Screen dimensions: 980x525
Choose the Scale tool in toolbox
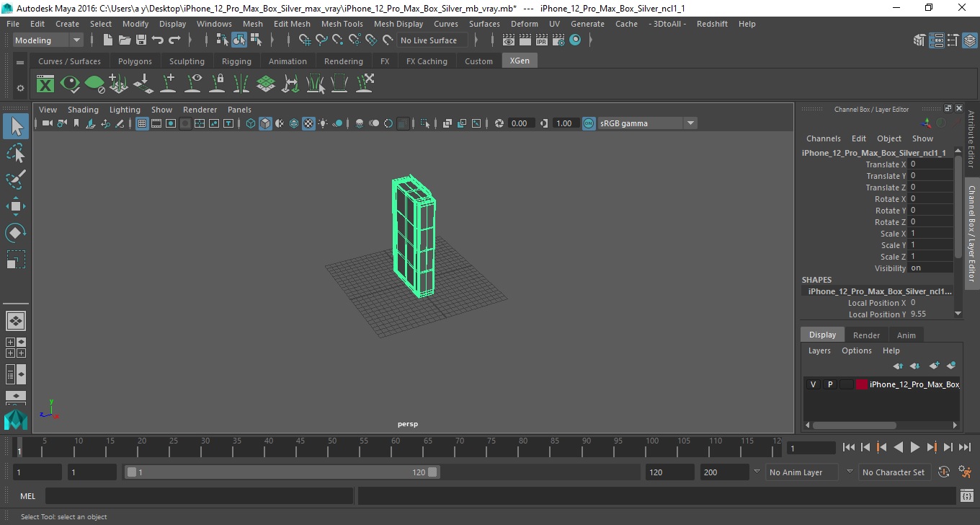[16, 260]
